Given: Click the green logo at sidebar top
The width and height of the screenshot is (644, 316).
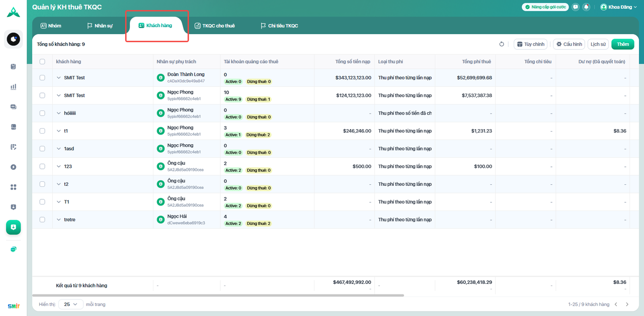Looking at the screenshot, I should 14,13.
